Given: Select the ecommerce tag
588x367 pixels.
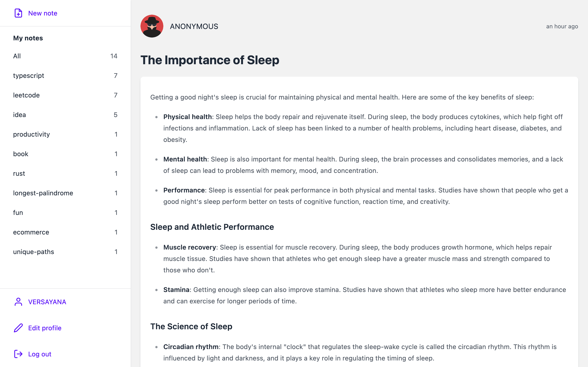Looking at the screenshot, I should pyautogui.click(x=31, y=232).
